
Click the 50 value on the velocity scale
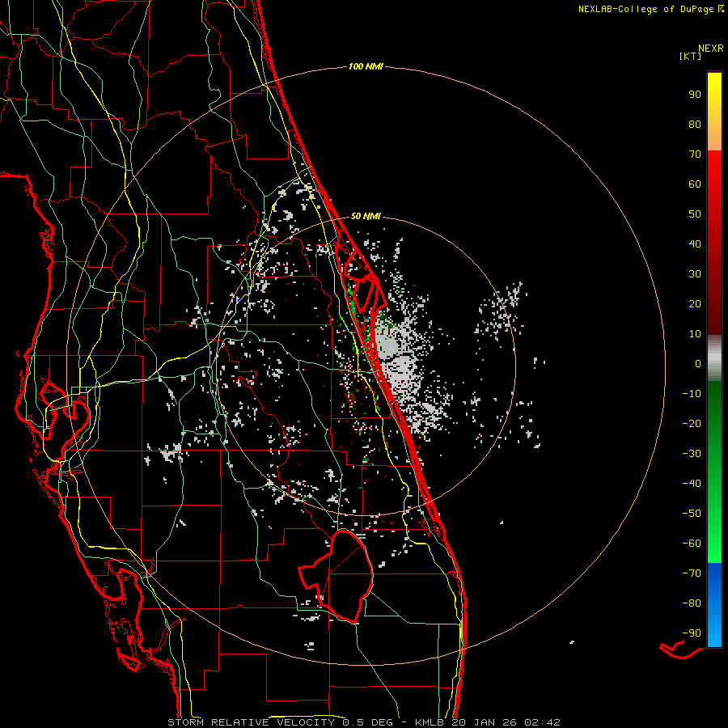coord(695,214)
